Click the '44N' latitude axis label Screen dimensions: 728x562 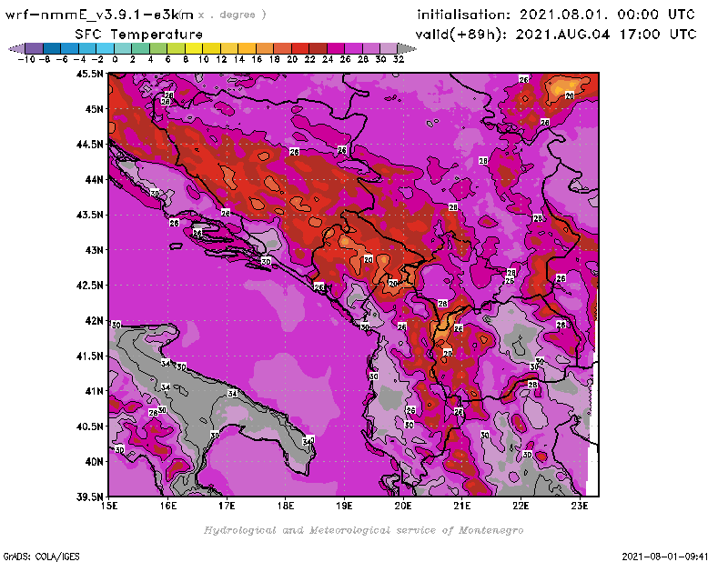[94, 179]
